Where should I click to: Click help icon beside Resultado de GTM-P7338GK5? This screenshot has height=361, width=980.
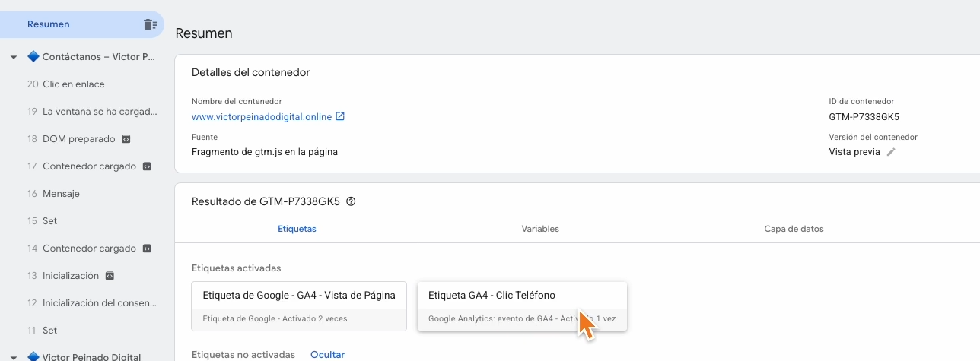click(x=351, y=202)
